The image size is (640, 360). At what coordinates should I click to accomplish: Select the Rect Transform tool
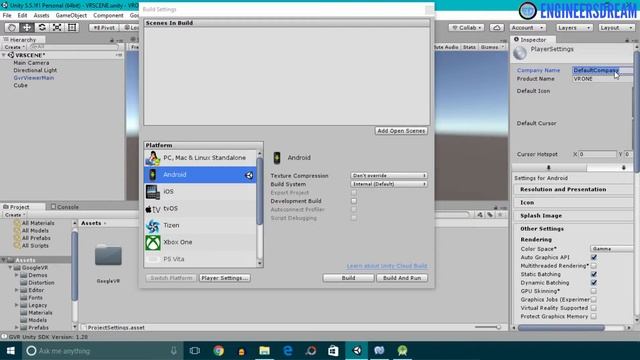[72, 27]
